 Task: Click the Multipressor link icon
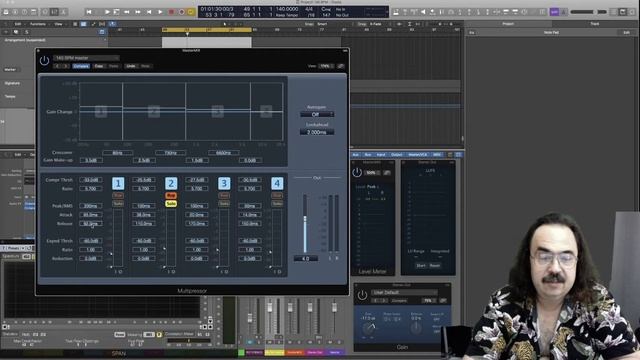(341, 66)
